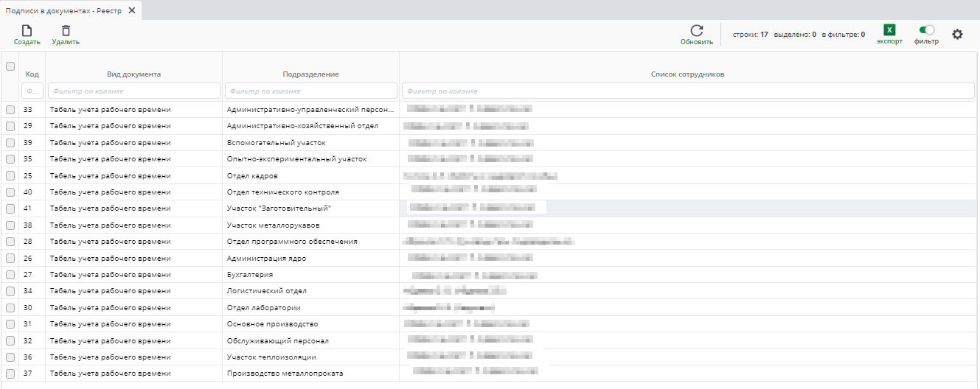The width and height of the screenshot is (980, 389).
Task: Click code 38 in Код column
Action: coord(28,225)
